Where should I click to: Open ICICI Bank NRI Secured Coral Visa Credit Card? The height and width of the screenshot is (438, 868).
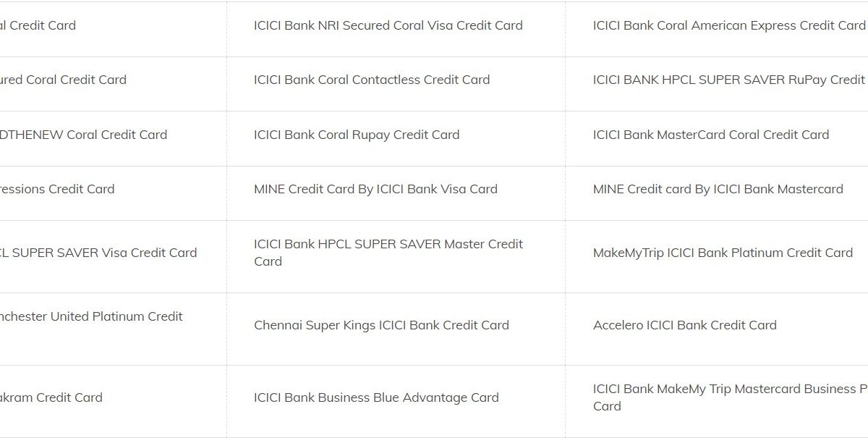(x=388, y=25)
